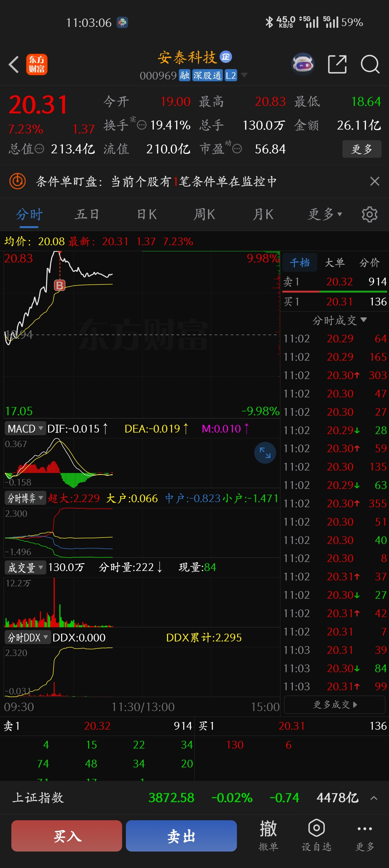Tap the DDX累计:2.295 value
The width and height of the screenshot is (389, 868).
pyautogui.click(x=204, y=638)
